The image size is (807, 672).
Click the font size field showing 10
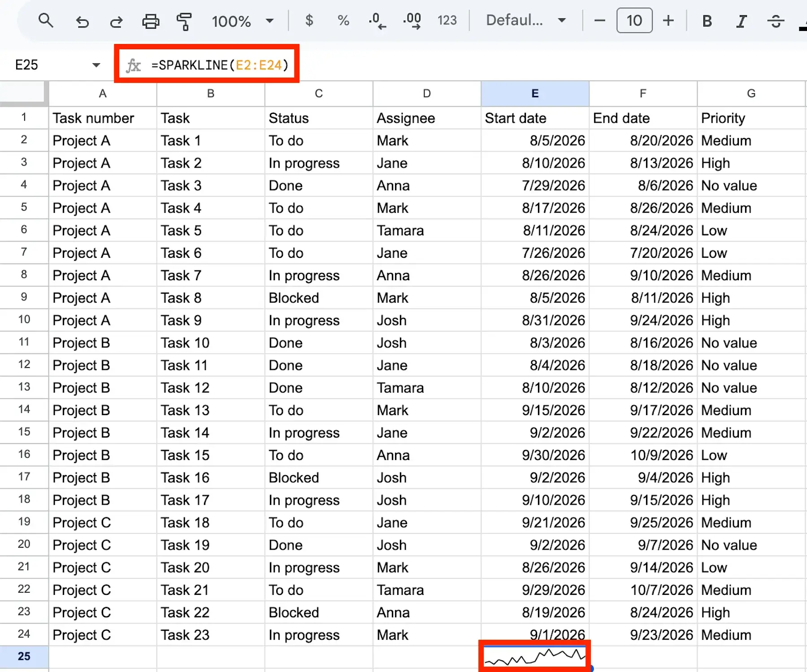tap(634, 21)
